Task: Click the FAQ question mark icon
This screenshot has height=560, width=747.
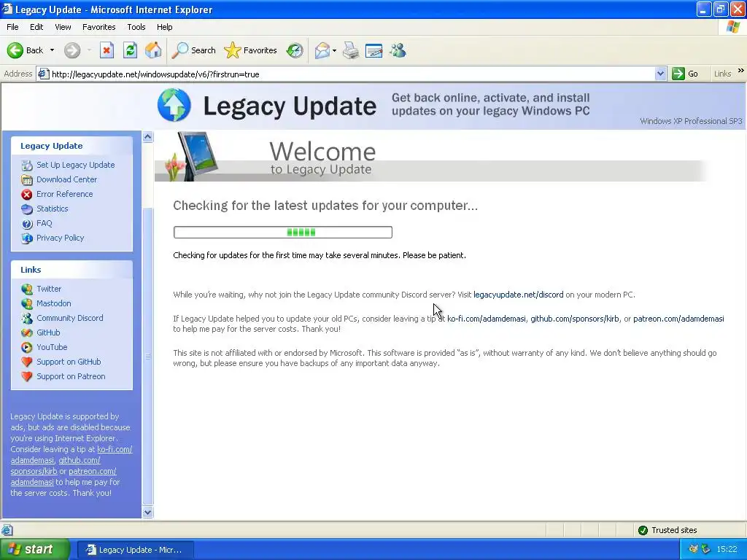Action: click(27, 224)
